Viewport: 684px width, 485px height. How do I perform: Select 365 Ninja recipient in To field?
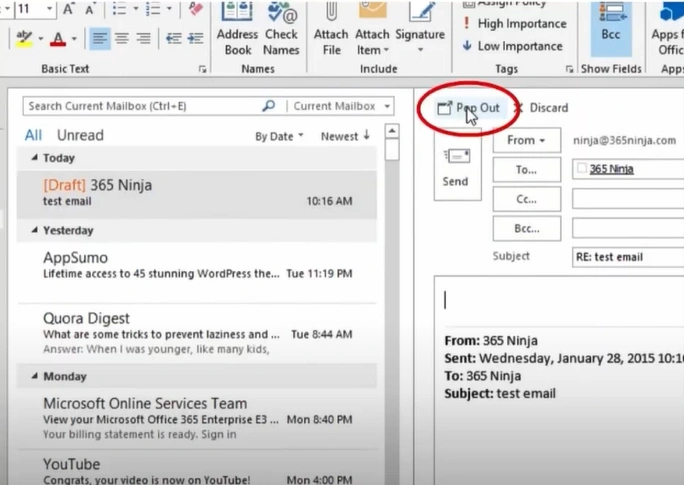click(611, 169)
